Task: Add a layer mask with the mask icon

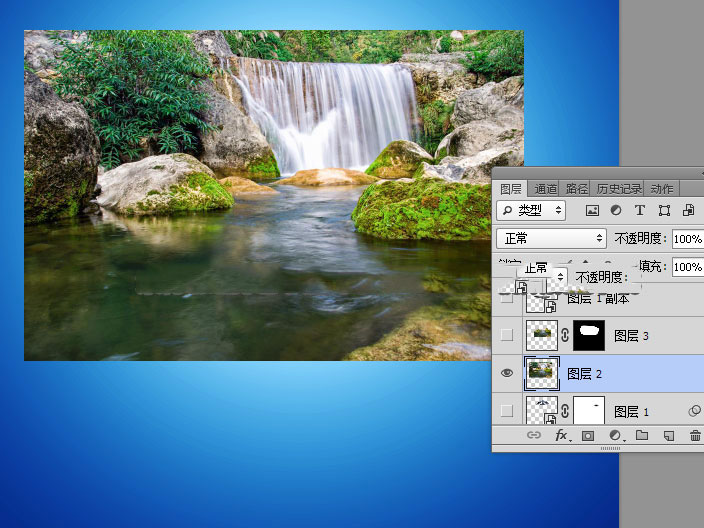Action: [x=588, y=436]
